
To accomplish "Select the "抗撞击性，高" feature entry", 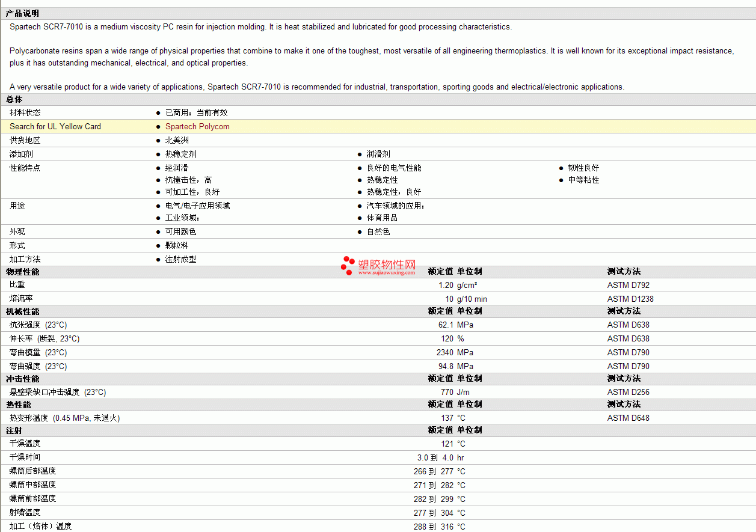I will 188,180.
